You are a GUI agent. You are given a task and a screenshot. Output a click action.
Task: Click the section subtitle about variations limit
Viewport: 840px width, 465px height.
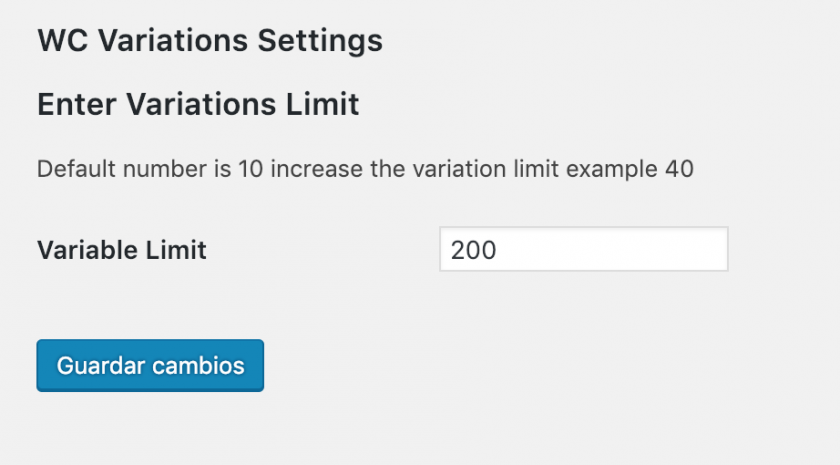[198, 104]
